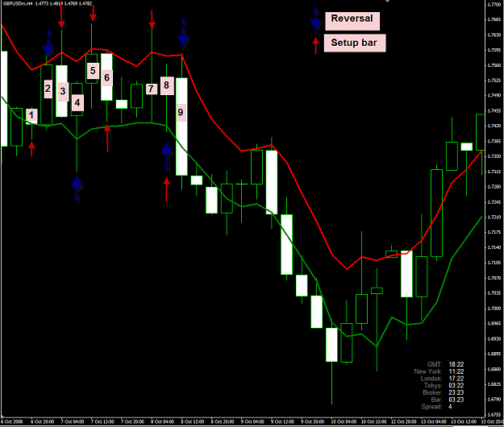Click the 1.7490 price axis label
The width and height of the screenshot is (504, 427).
494,95
